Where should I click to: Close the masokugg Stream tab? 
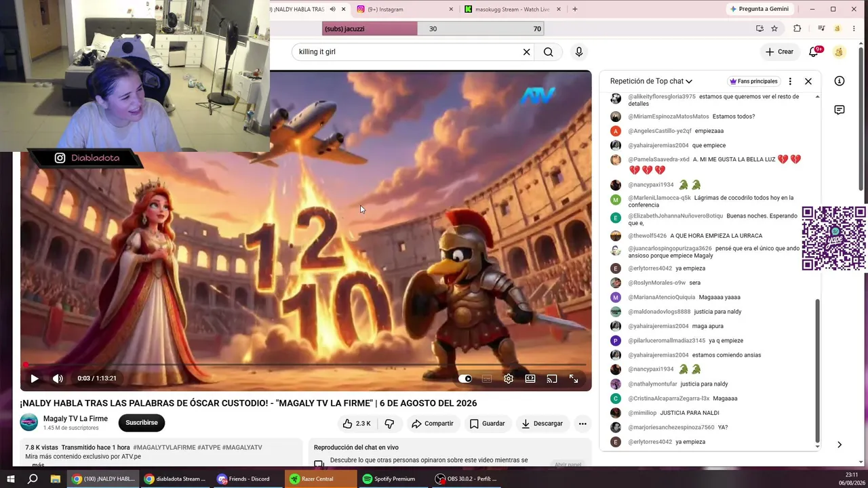(559, 9)
